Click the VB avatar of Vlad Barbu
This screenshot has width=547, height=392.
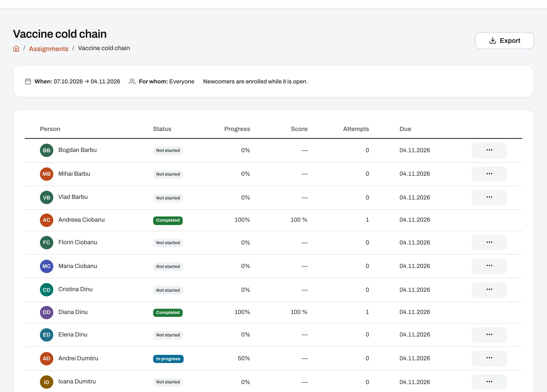click(47, 198)
